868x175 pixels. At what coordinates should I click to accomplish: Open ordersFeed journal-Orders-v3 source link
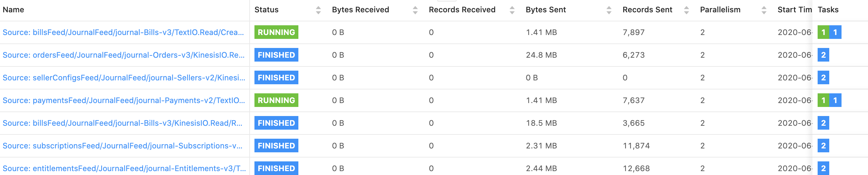click(123, 55)
